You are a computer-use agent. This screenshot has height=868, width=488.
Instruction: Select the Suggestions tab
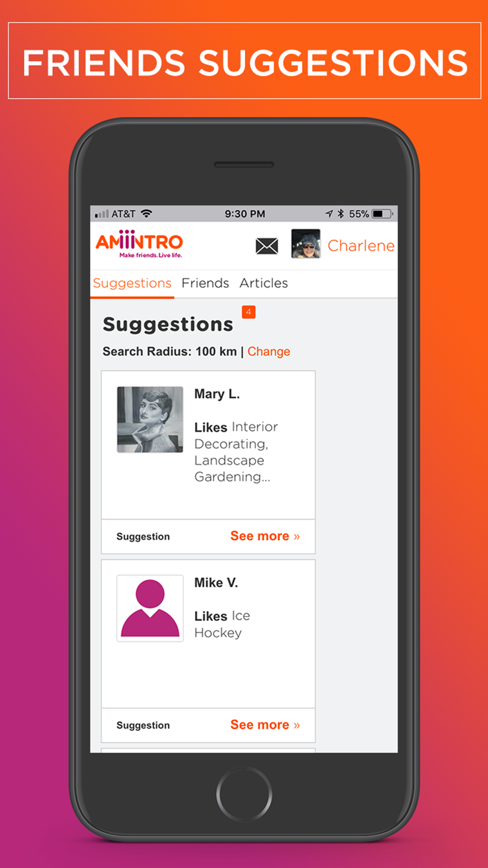(x=132, y=283)
